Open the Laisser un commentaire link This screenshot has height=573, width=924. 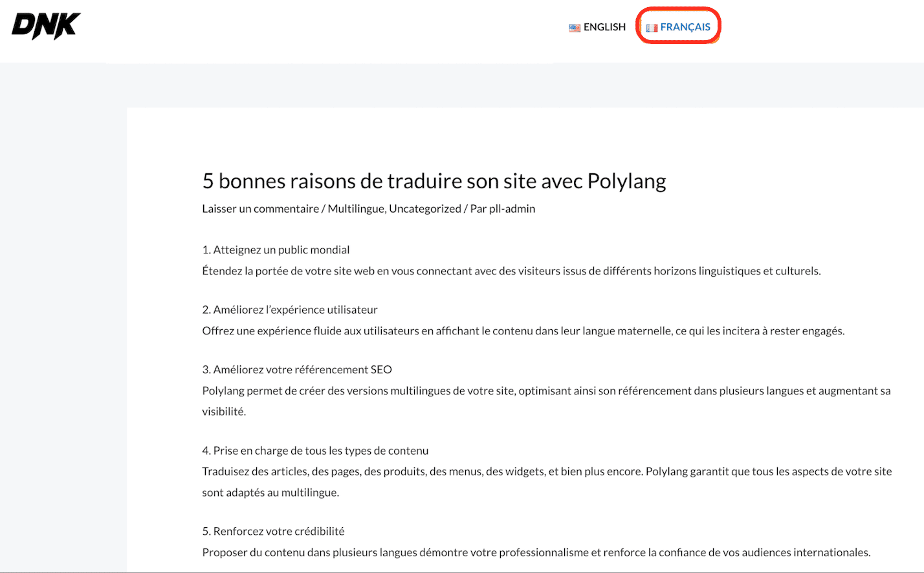[x=260, y=209]
